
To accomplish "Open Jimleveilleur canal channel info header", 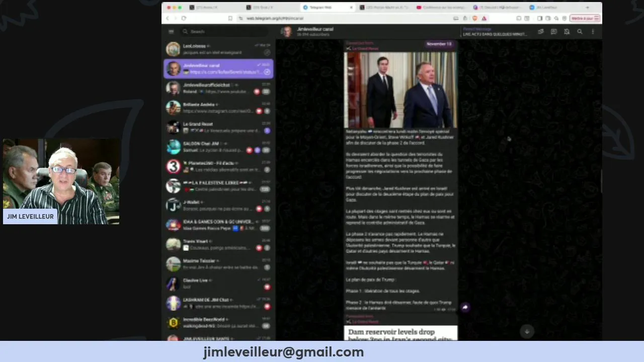I will (315, 32).
